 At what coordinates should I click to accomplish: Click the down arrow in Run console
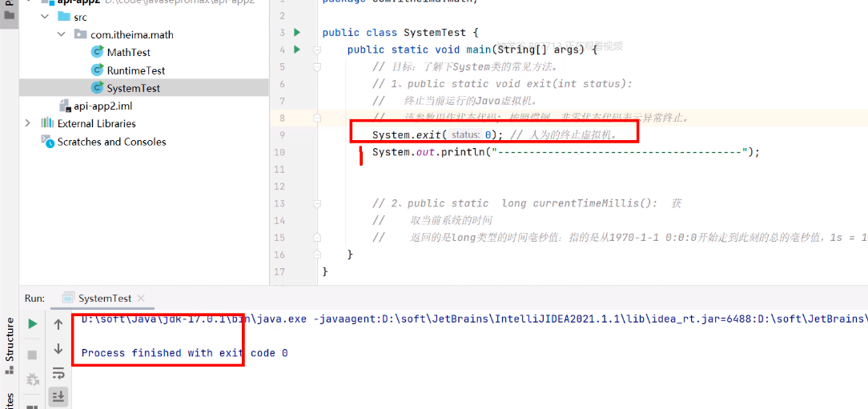58,349
